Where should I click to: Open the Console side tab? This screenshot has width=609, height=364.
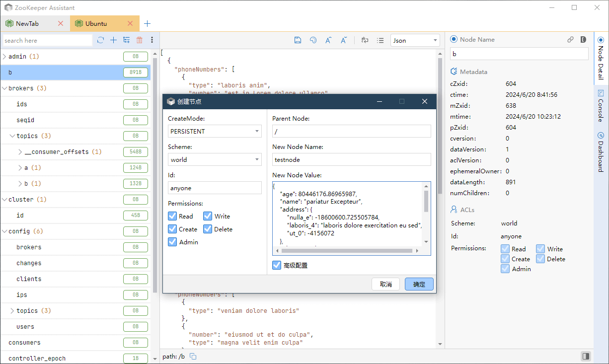coord(601,106)
